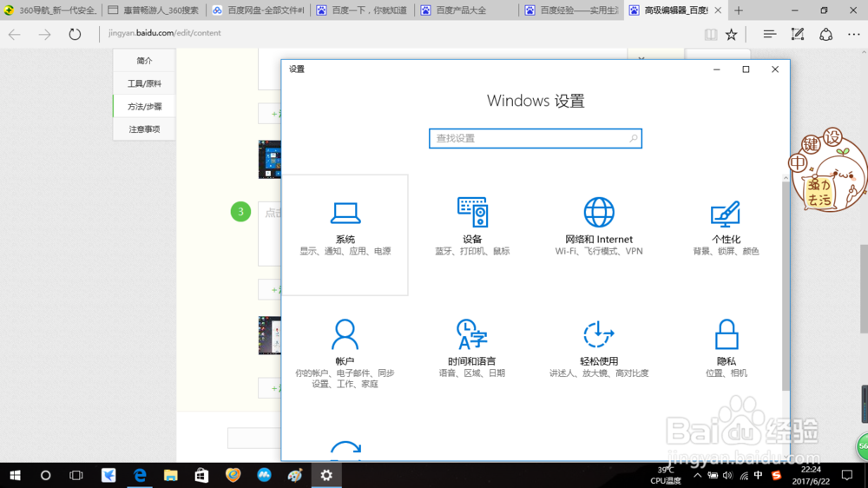Add page to favorites with star icon

[731, 35]
